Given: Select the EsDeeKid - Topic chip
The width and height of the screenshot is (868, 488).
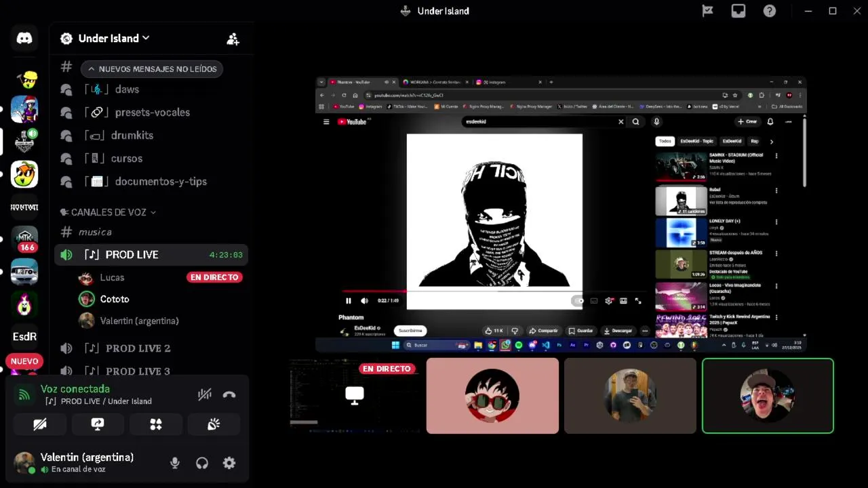Looking at the screenshot, I should coord(697,142).
